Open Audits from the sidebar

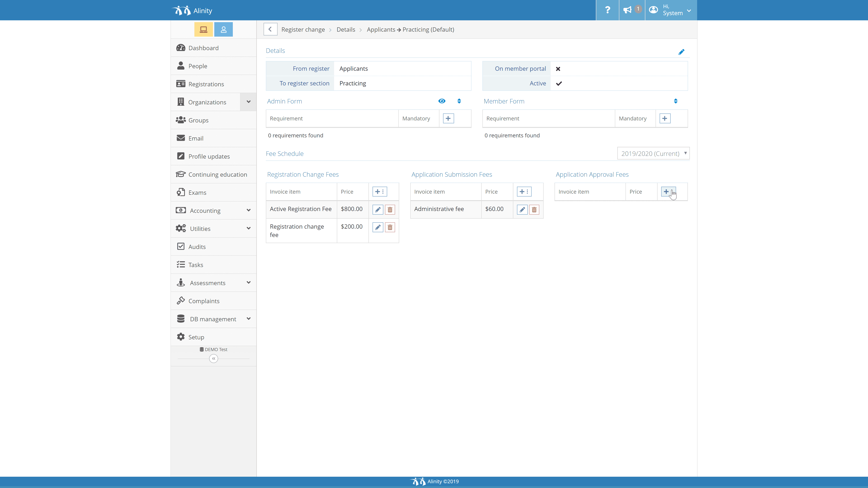(214, 246)
